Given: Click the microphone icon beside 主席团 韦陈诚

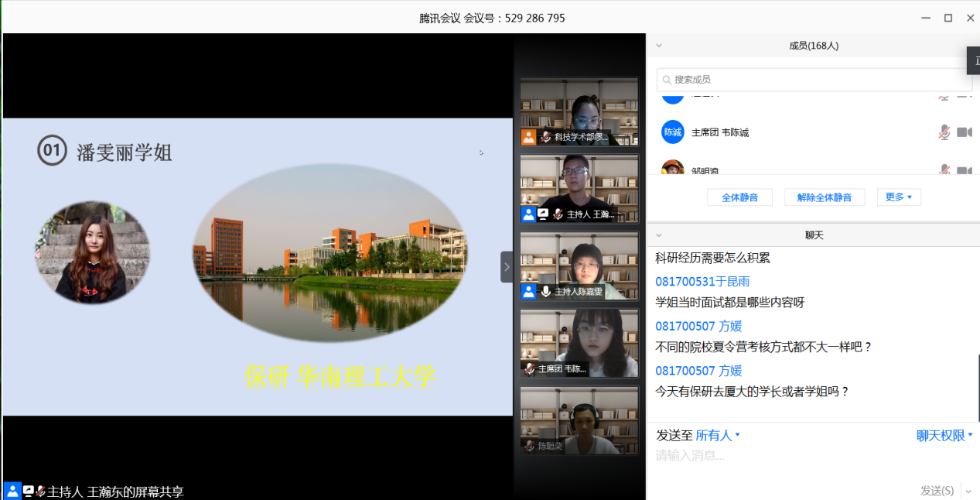Looking at the screenshot, I should click(x=944, y=132).
